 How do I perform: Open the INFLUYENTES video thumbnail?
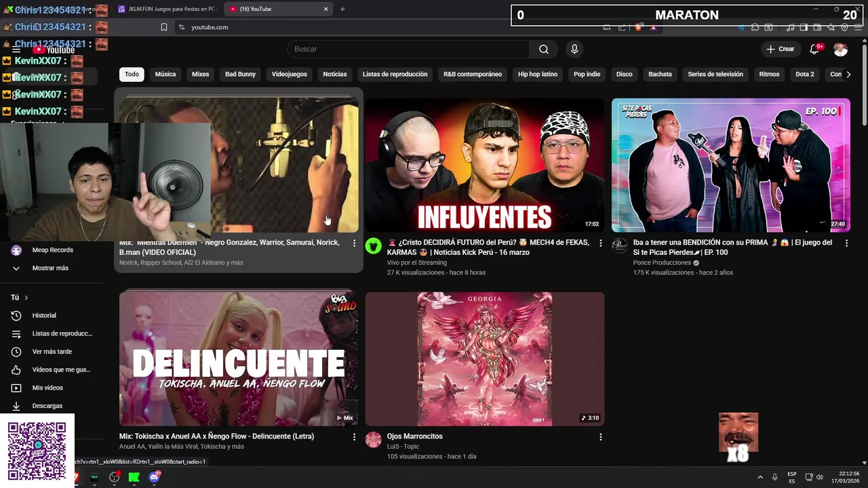pyautogui.click(x=484, y=165)
